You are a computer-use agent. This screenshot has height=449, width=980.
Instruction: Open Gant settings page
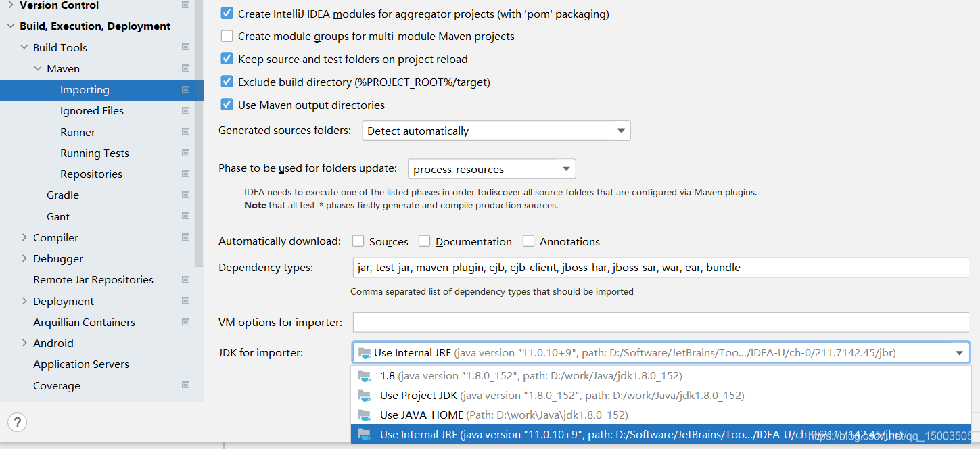click(x=58, y=216)
